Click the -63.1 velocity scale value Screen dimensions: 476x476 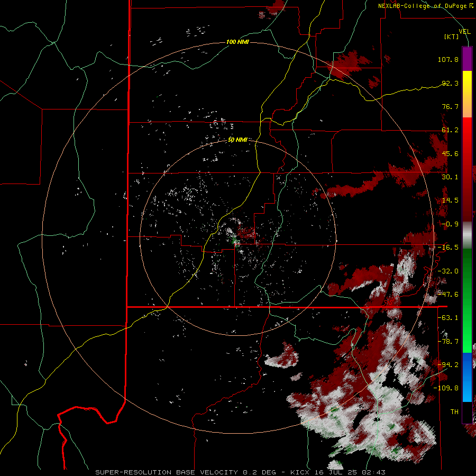point(448,318)
